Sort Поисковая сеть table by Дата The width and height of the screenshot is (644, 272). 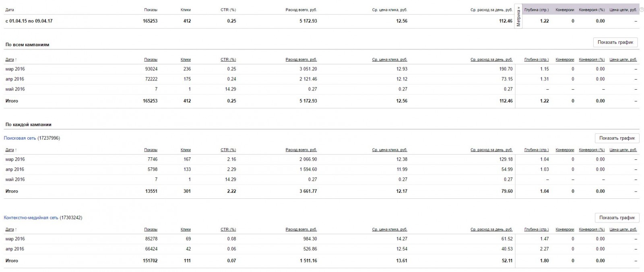(x=10, y=150)
